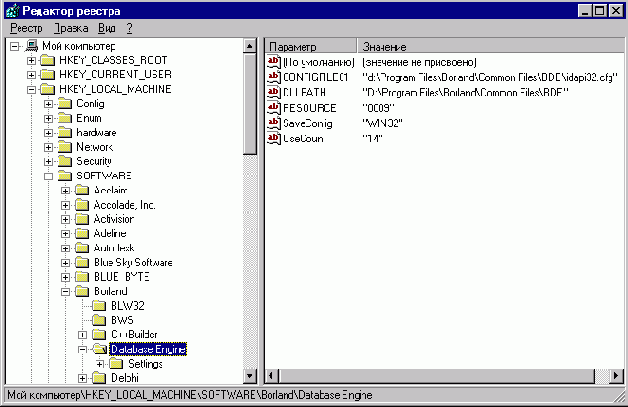
Task: Click the registry editor title bar icon
Action: point(13,11)
